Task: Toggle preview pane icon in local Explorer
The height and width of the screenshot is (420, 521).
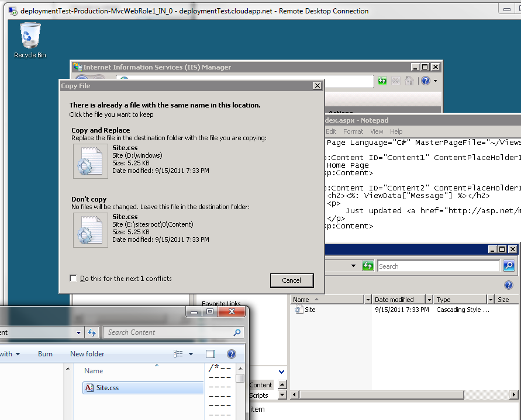Action: (x=211, y=354)
